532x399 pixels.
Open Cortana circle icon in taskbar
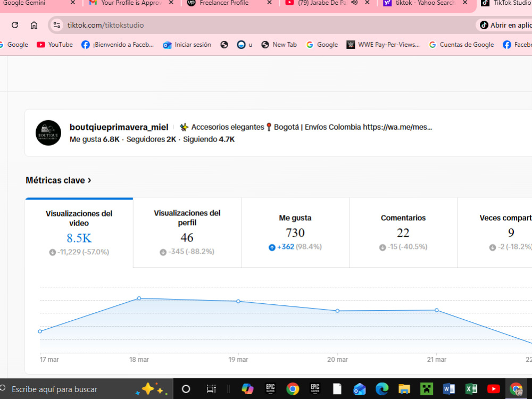coord(186,389)
